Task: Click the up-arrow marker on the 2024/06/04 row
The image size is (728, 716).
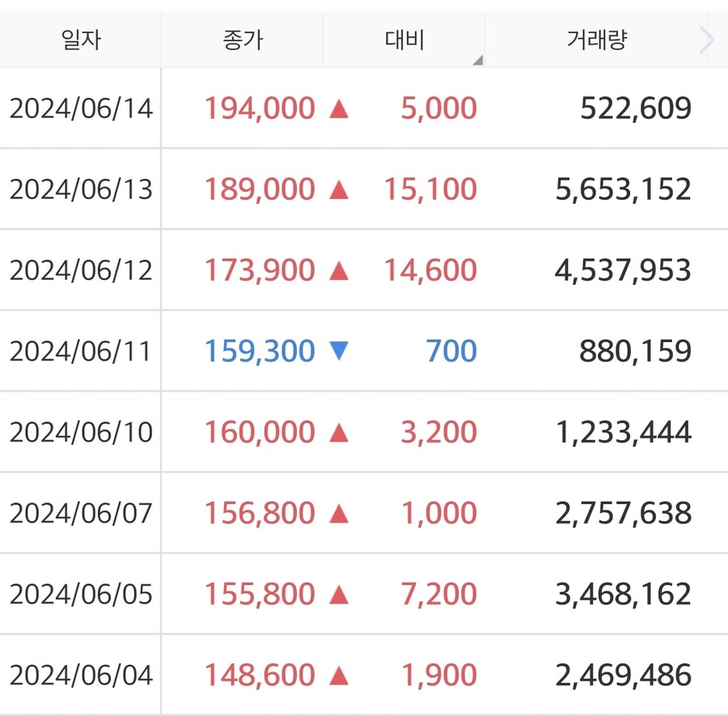Action: click(x=341, y=674)
